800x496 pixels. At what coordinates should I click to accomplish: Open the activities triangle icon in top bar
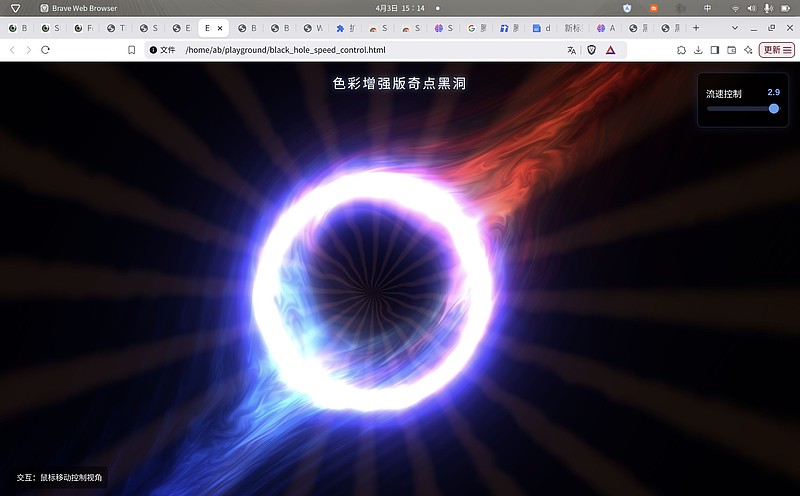pos(16,8)
